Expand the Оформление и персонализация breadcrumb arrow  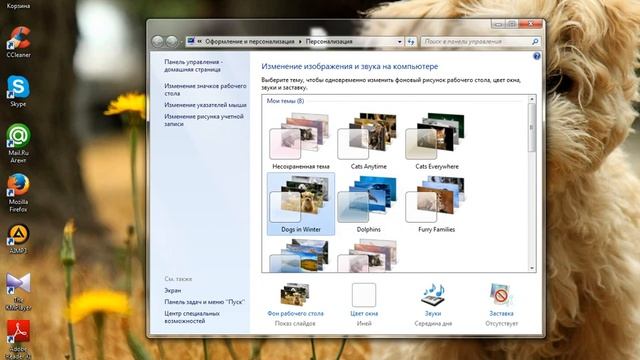pyautogui.click(x=300, y=42)
